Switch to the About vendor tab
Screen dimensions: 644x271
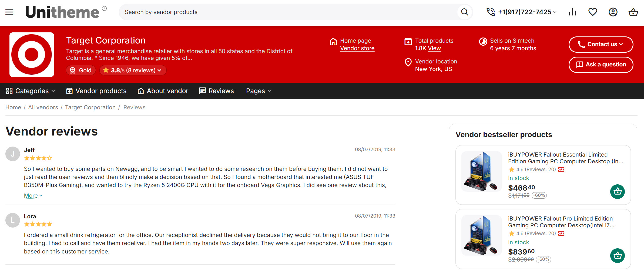coord(163,91)
